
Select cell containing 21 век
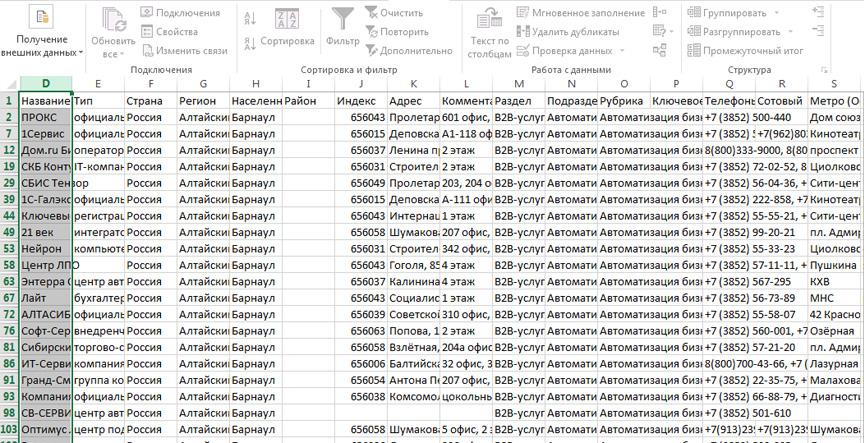pos(46,233)
